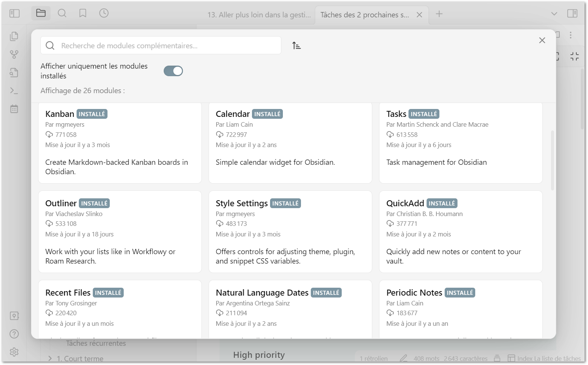Expand the '1. Court terme' tree item
Screen dimensions: 588x365
pos(50,358)
